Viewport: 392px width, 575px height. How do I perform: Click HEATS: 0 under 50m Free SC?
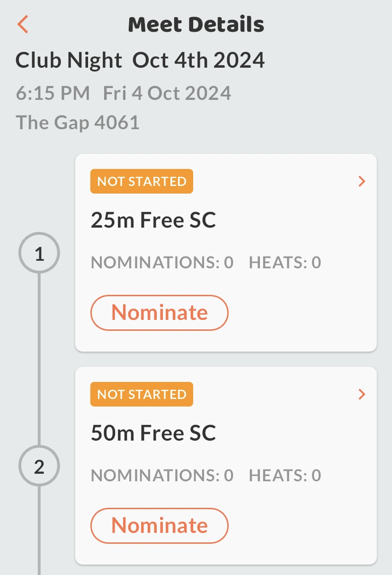(285, 475)
